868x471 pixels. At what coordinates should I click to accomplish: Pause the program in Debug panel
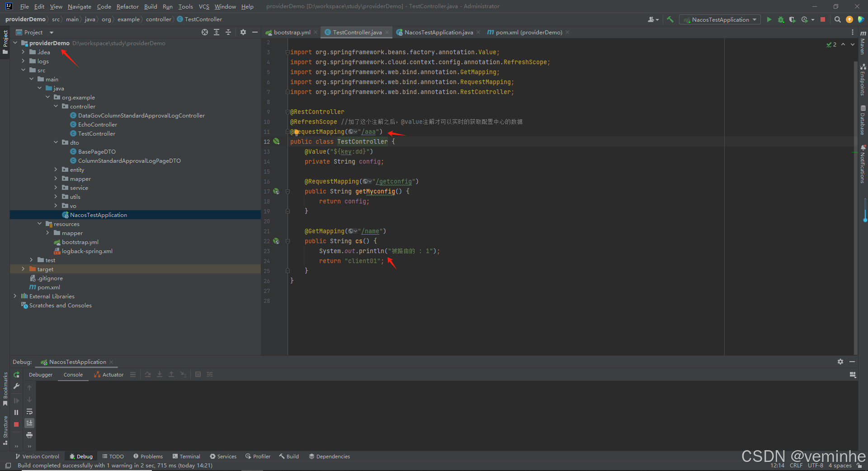click(x=16, y=412)
